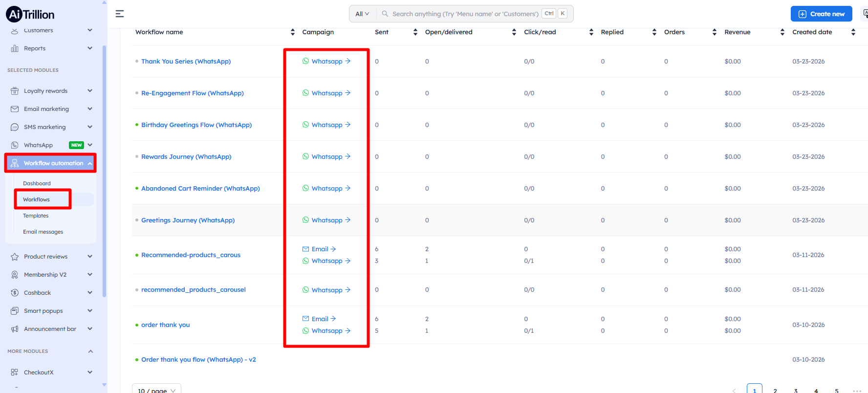Click the Announcement bar megaphone icon
868x393 pixels.
click(x=15, y=329)
